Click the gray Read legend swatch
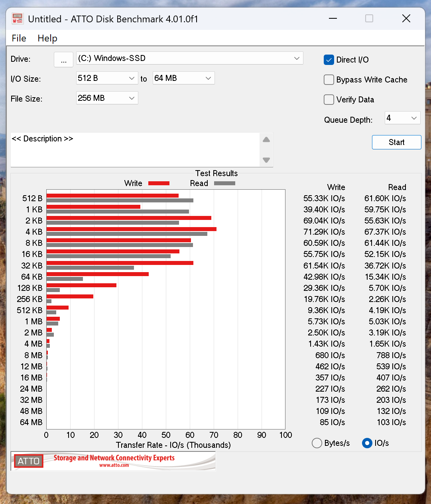 click(x=224, y=183)
